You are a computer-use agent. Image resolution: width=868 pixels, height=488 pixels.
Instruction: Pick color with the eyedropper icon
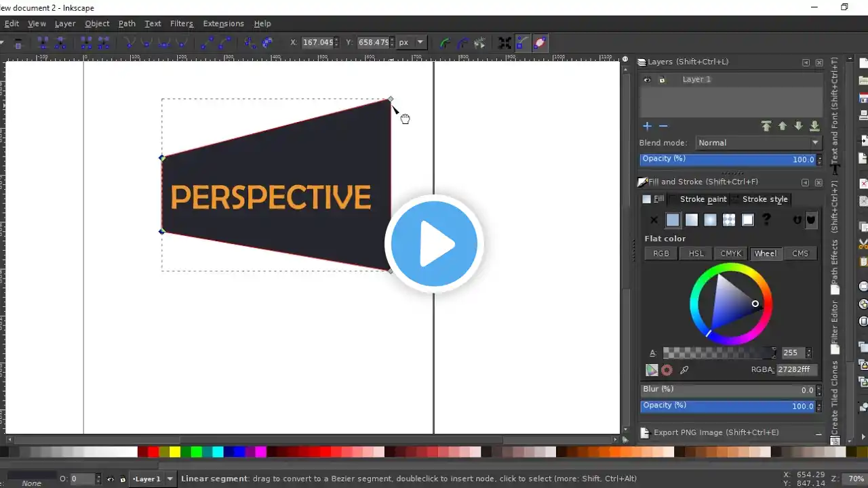tap(684, 370)
